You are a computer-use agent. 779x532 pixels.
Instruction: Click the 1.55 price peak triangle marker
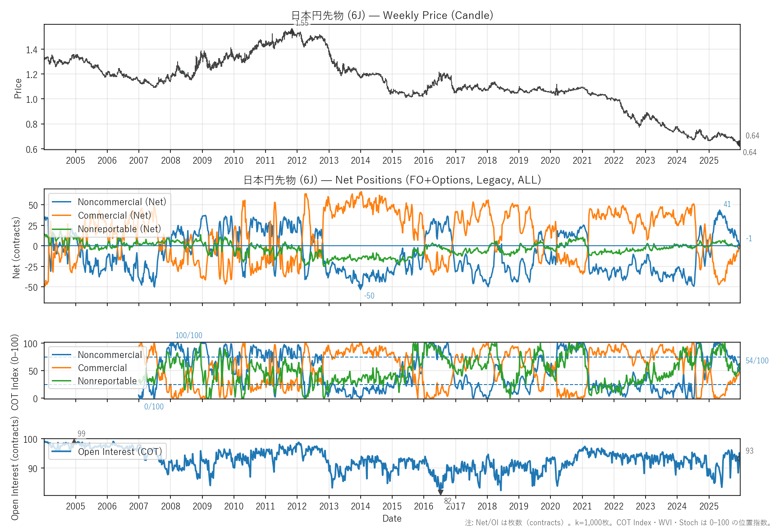[292, 31]
